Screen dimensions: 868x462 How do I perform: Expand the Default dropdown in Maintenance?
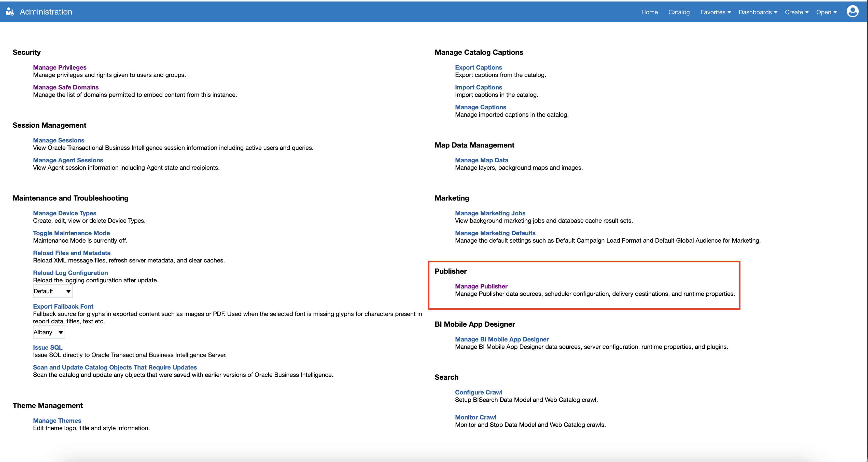67,291
